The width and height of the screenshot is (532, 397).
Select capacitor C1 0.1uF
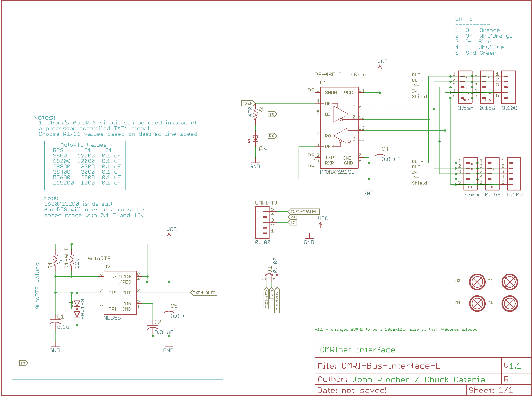[55, 321]
